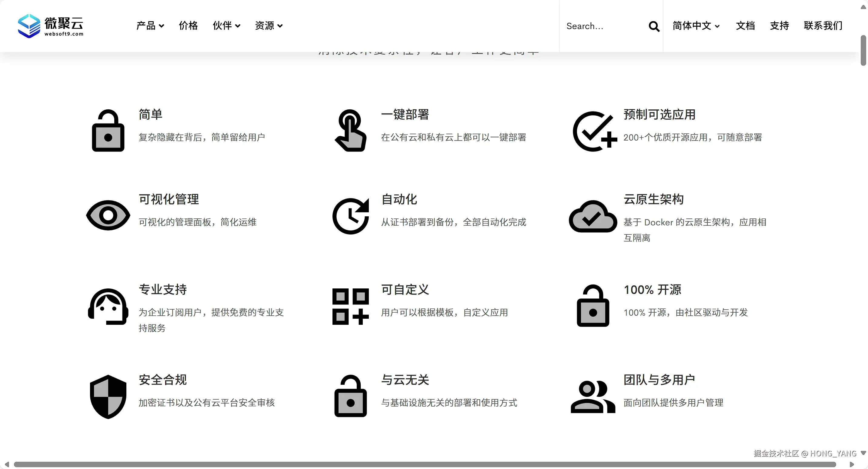Viewport: 868px width, 469px height.
Task: Select the clock icon for 自动化
Action: tap(350, 215)
